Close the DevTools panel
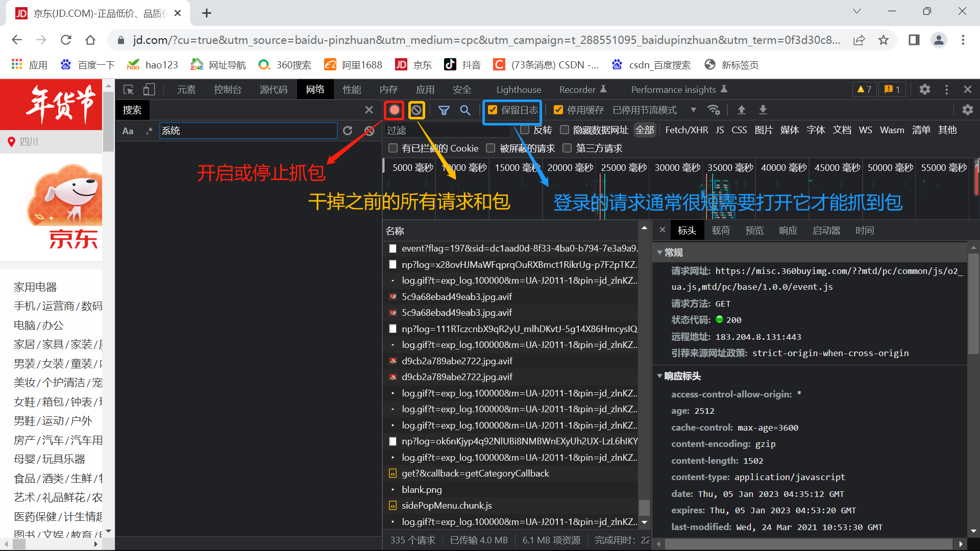980x551 pixels. [x=967, y=89]
